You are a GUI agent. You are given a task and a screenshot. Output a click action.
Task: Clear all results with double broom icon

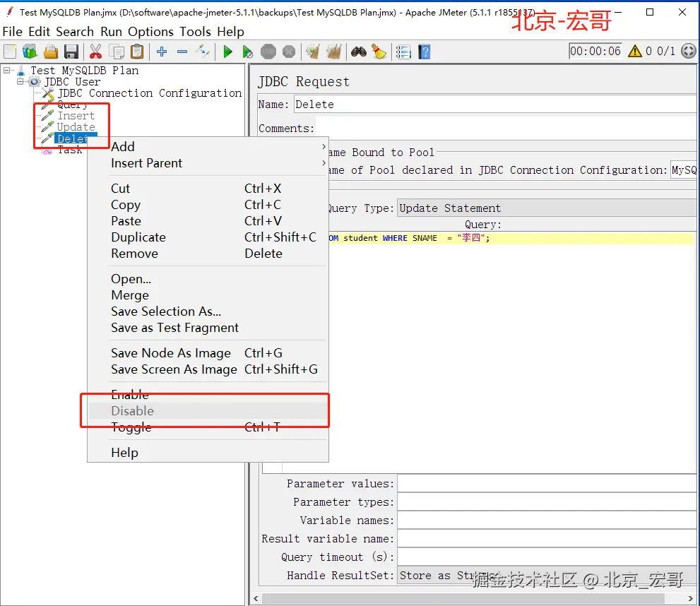[x=333, y=52]
